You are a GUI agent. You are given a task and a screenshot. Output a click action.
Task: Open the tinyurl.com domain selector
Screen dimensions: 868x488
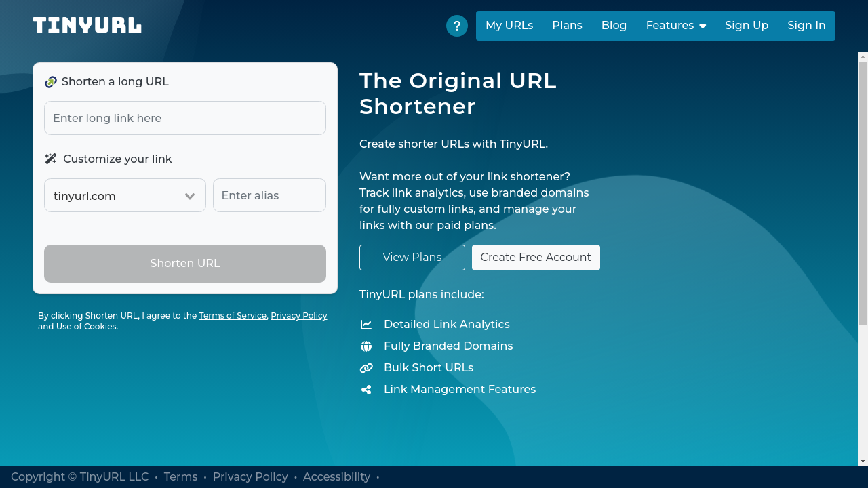125,195
